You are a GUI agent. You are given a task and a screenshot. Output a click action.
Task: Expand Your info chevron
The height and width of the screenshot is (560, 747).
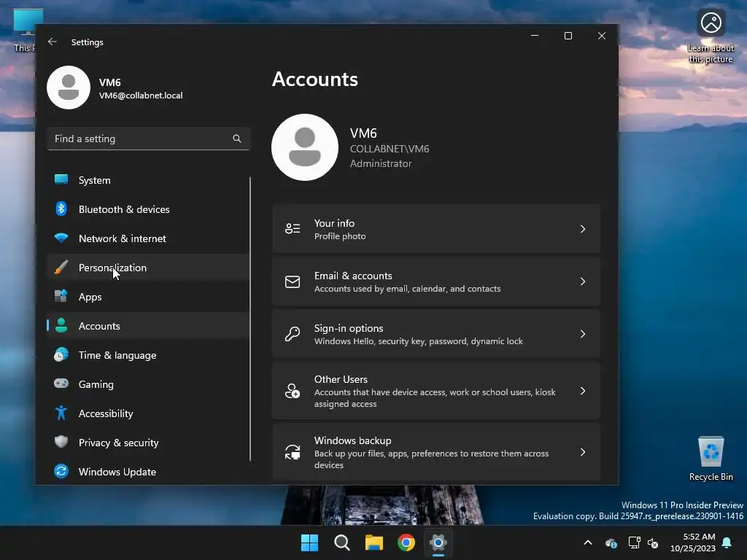click(583, 229)
